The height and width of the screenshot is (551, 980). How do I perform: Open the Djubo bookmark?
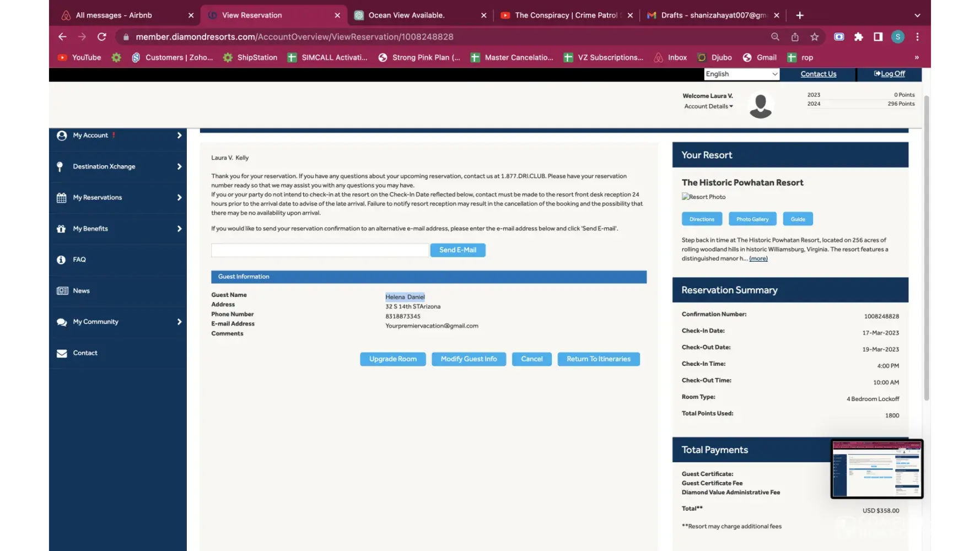[715, 57]
